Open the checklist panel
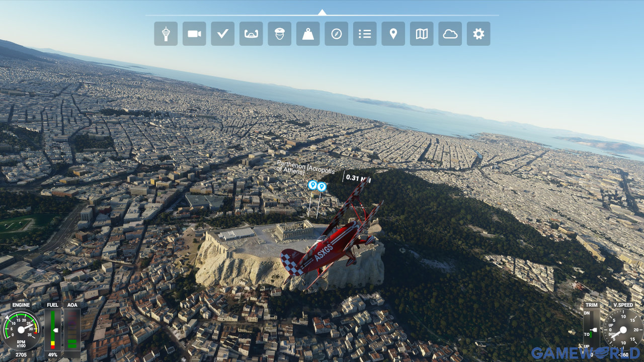Screen dimensions: 644x362 point(222,34)
